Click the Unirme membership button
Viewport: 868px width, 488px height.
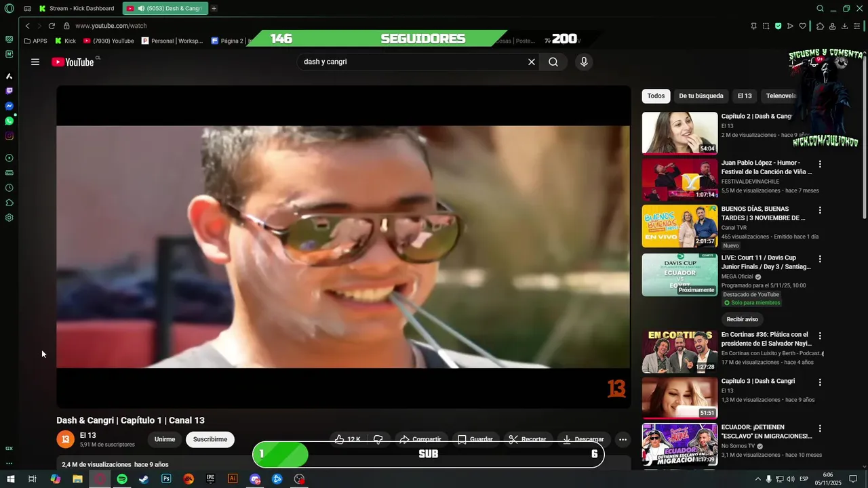[x=165, y=439]
